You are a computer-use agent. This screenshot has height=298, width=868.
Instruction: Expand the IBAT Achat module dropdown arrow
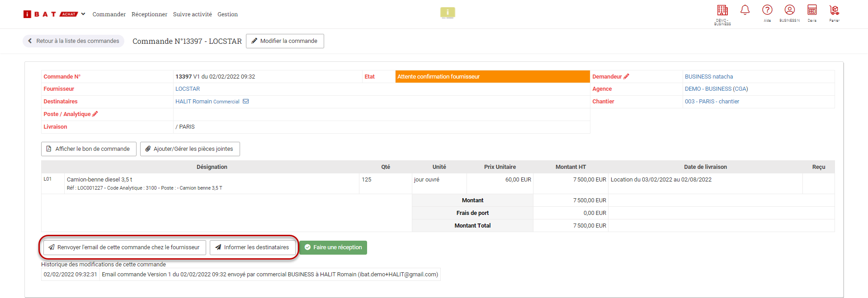[x=83, y=14]
